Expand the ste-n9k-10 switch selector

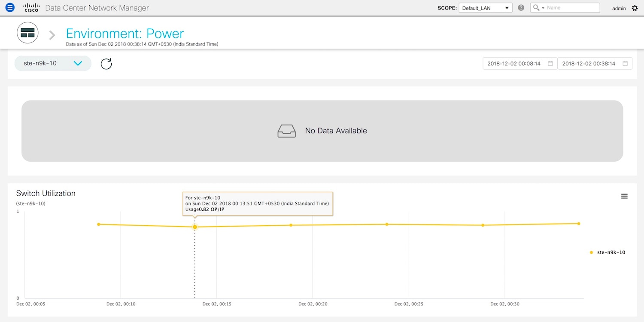(x=53, y=63)
